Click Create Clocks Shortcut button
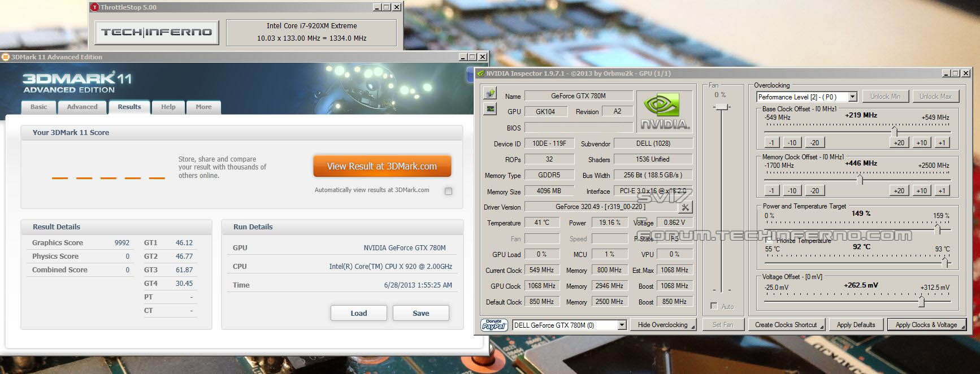 click(786, 325)
